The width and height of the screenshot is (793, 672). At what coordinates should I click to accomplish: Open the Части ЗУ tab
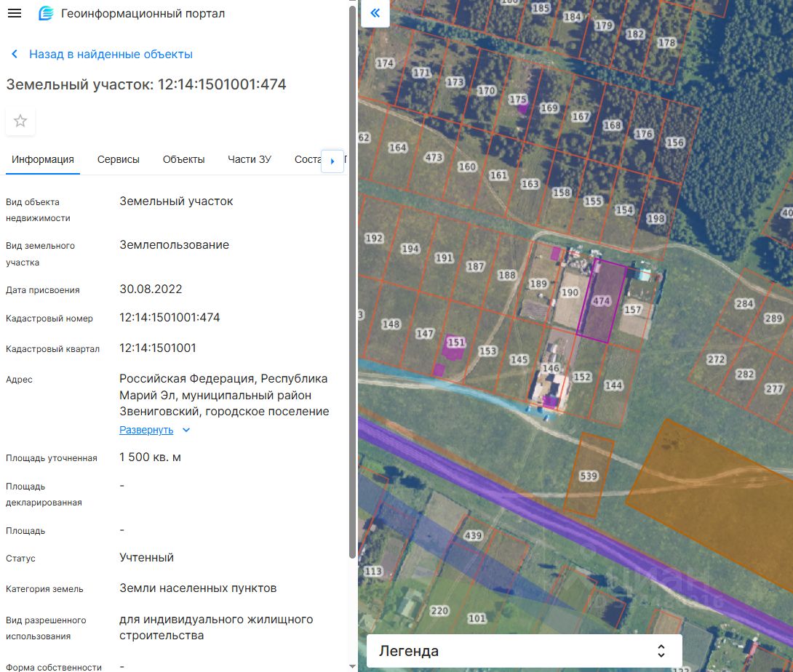[250, 159]
